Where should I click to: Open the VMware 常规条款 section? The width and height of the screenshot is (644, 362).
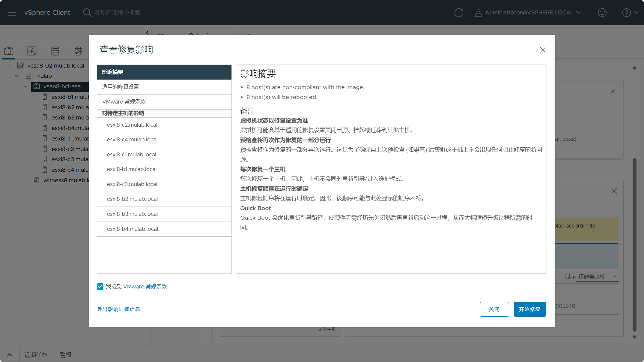[164, 102]
